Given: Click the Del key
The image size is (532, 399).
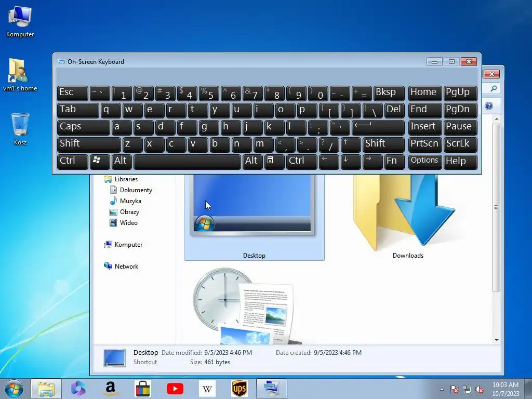Looking at the screenshot, I should (x=394, y=111).
